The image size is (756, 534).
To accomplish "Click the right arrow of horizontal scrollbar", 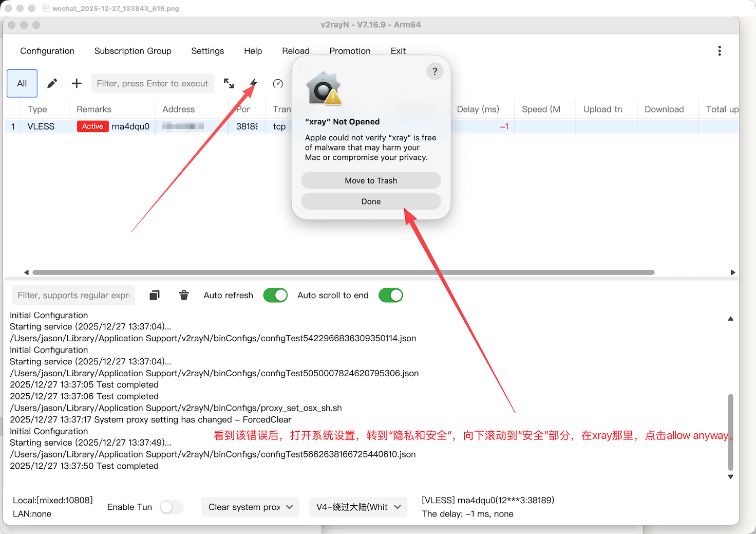I will (x=733, y=272).
